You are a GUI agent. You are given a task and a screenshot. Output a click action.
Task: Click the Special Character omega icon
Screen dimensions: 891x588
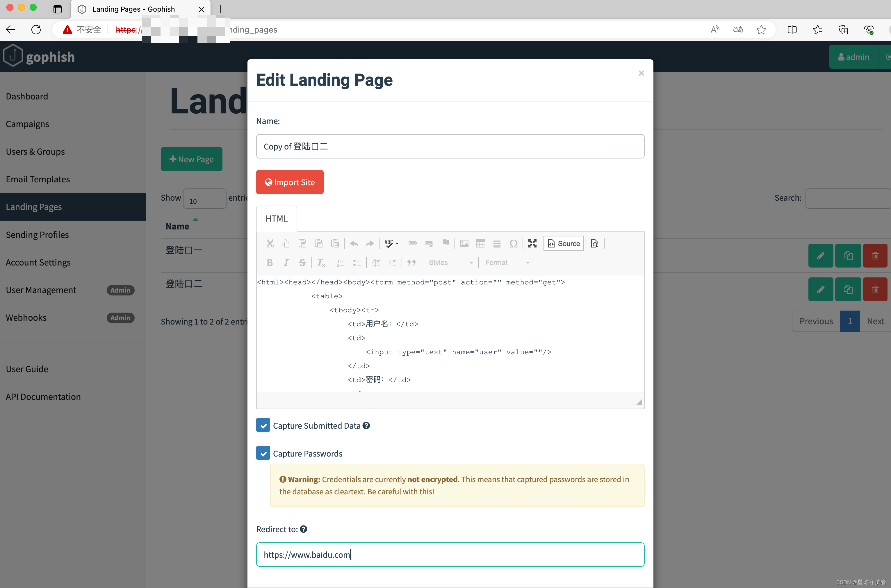[513, 244]
